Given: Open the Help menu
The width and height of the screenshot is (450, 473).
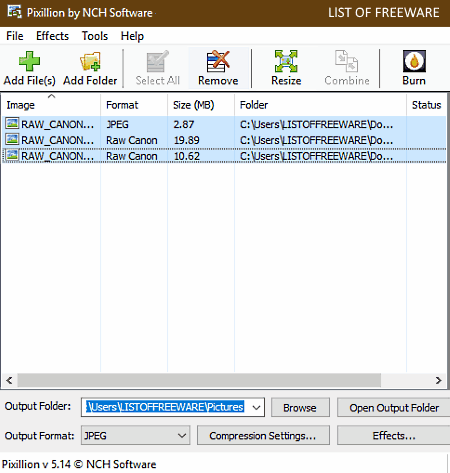Looking at the screenshot, I should 132,36.
